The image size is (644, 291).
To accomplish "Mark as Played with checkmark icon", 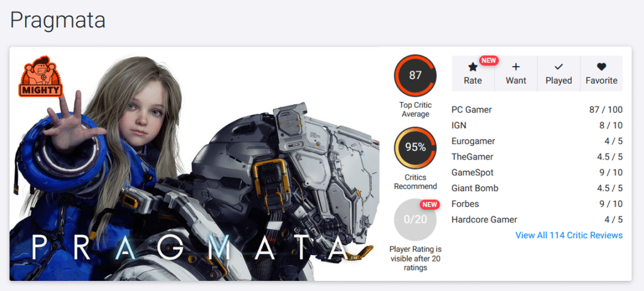I will pyautogui.click(x=558, y=67).
